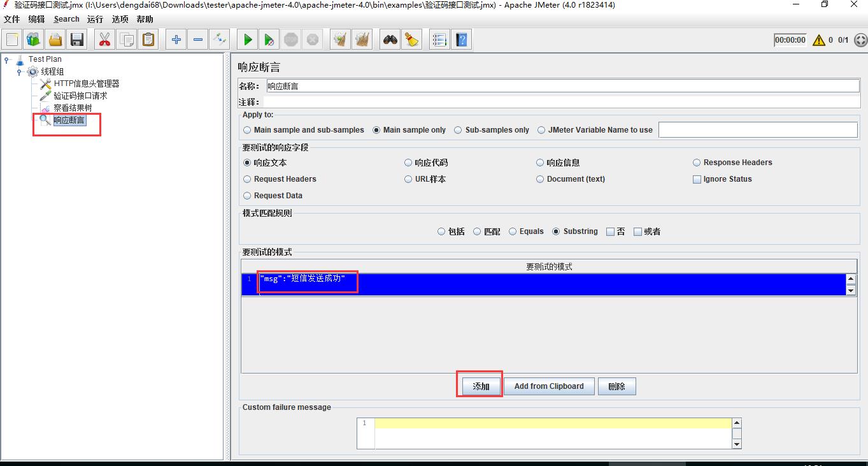This screenshot has height=466, width=868.
Task: Click the Open file folder icon
Action: 55,40
